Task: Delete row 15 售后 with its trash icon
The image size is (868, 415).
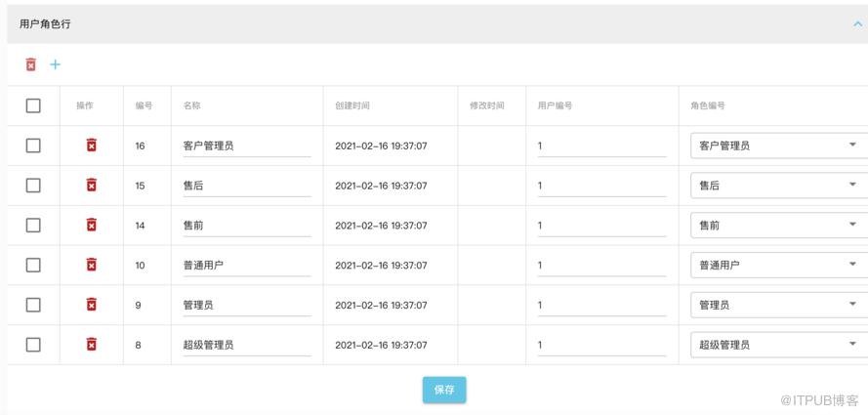Action: click(x=92, y=185)
